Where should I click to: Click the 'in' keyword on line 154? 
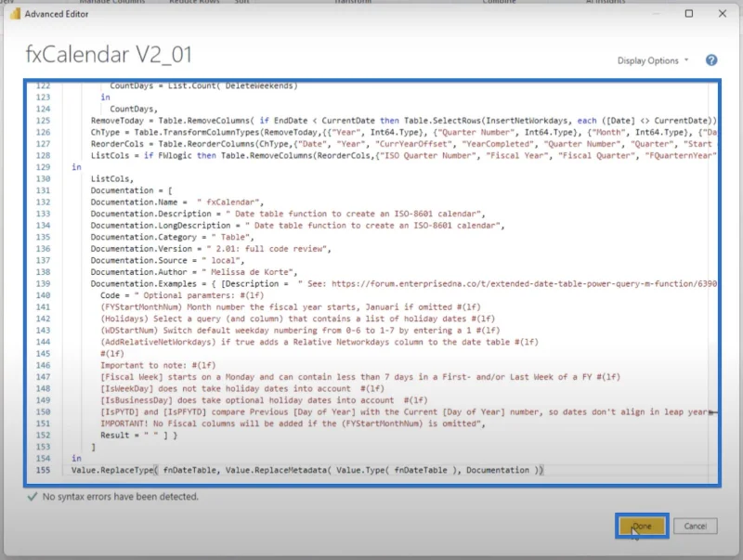(76, 458)
